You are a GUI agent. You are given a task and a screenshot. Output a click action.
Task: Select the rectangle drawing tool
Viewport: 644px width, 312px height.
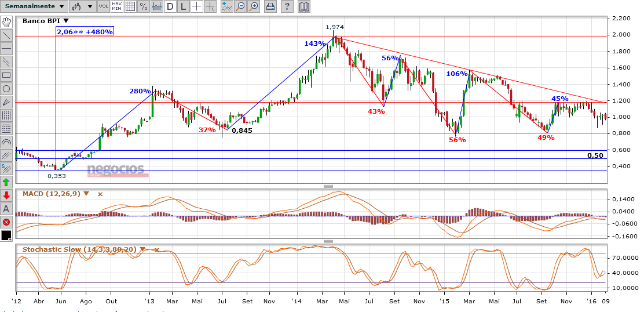tap(6, 75)
